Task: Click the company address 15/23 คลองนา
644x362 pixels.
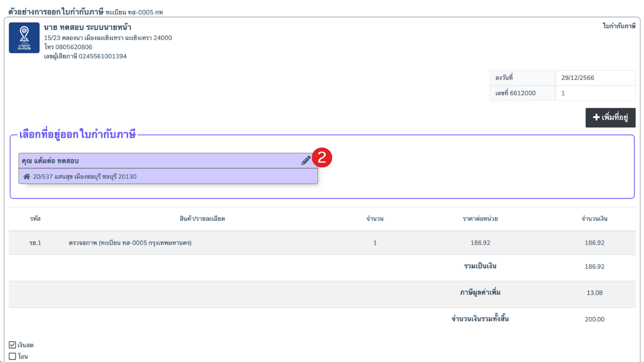Action: (108, 38)
